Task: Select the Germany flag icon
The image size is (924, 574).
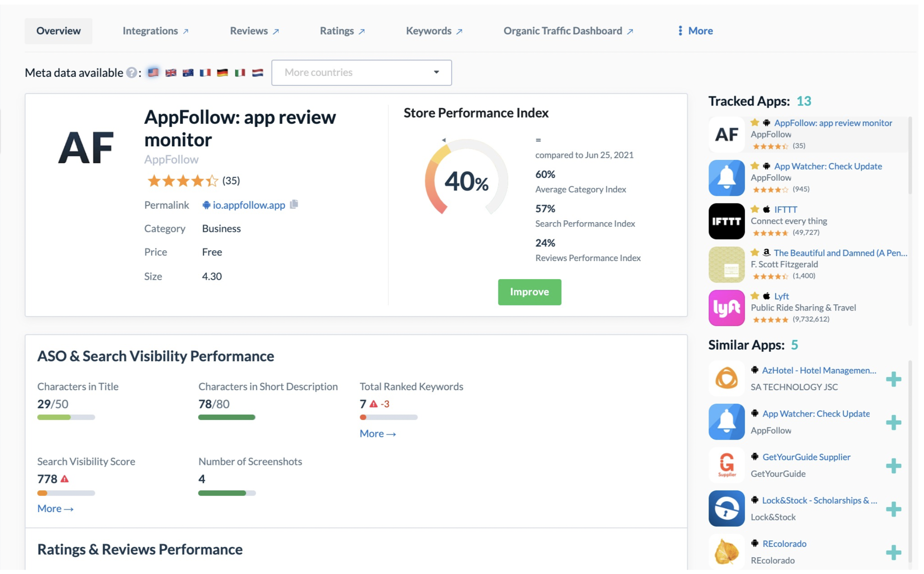Action: click(x=222, y=73)
